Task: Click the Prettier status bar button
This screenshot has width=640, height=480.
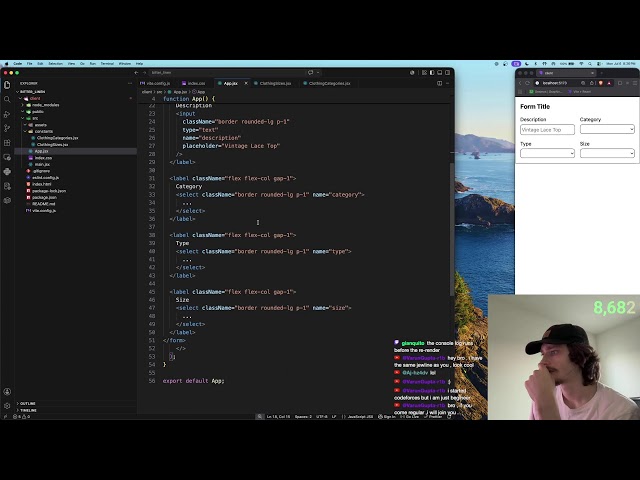Action: (433, 417)
